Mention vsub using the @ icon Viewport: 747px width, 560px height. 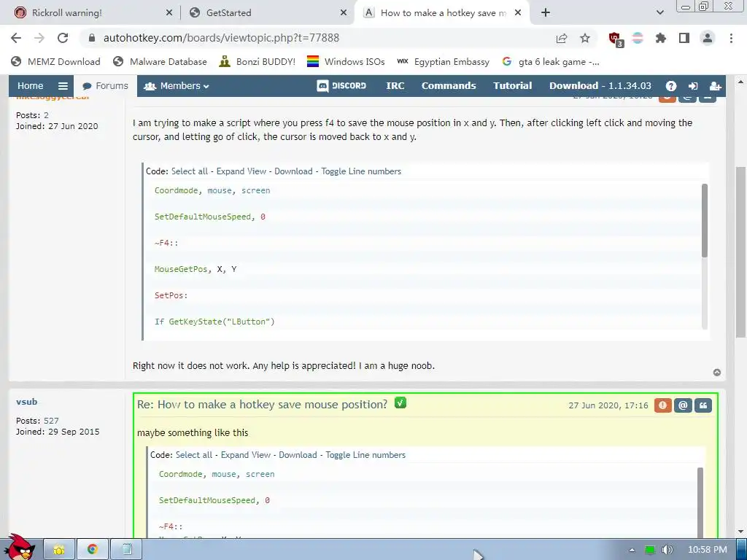(683, 405)
